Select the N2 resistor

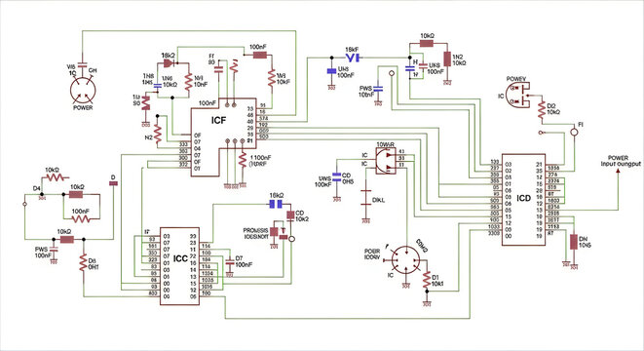tap(158, 134)
